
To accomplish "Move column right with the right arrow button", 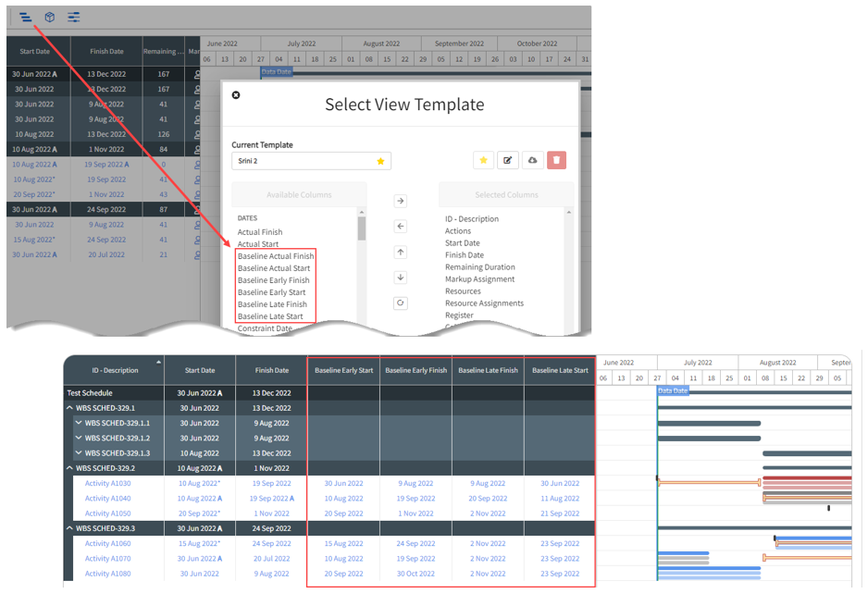I will pos(401,201).
